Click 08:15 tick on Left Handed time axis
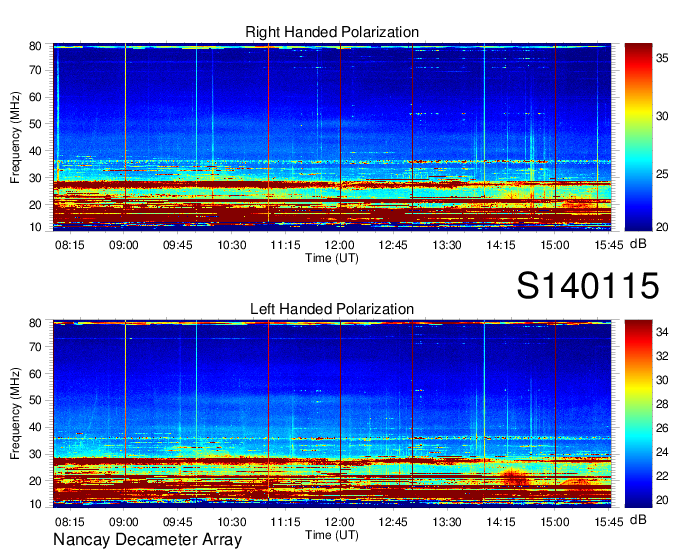The width and height of the screenshot is (680, 552). coord(69,522)
